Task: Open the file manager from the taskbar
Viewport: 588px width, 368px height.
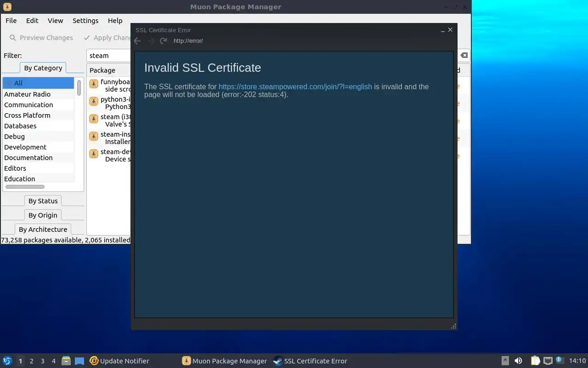Action: pyautogui.click(x=66, y=361)
